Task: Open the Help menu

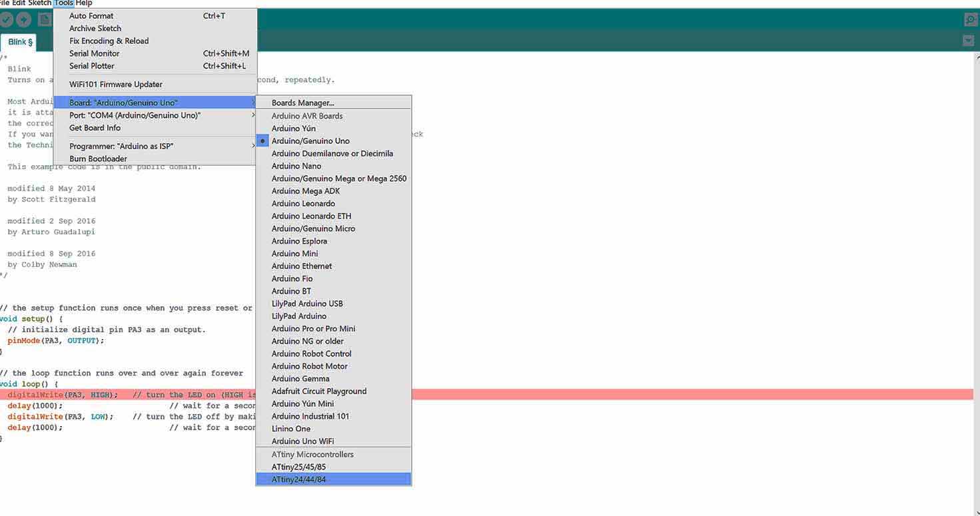Action: pos(84,3)
